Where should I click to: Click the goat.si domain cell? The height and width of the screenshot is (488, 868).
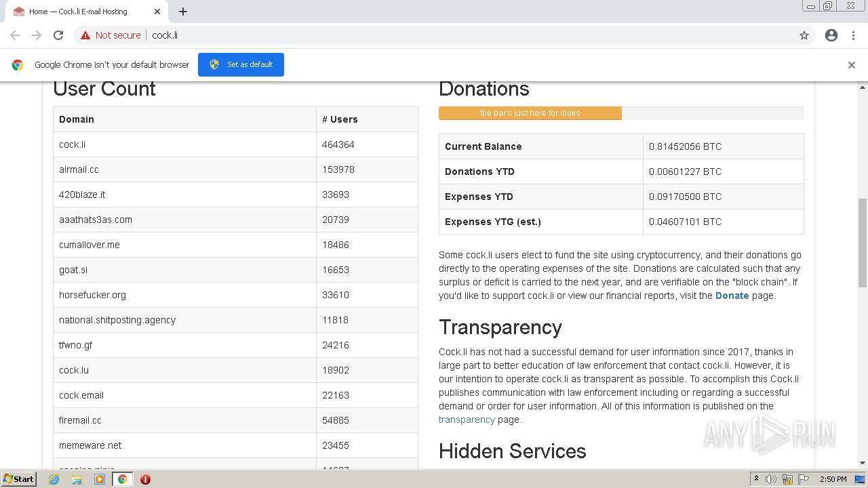(x=184, y=270)
